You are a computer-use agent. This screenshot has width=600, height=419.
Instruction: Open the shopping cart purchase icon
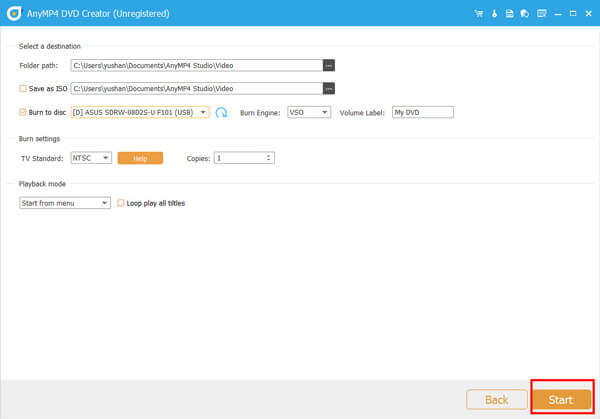pyautogui.click(x=479, y=13)
